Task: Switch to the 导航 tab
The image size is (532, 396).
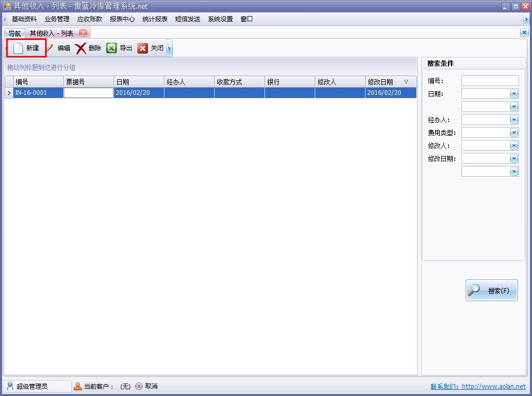Action: point(13,32)
